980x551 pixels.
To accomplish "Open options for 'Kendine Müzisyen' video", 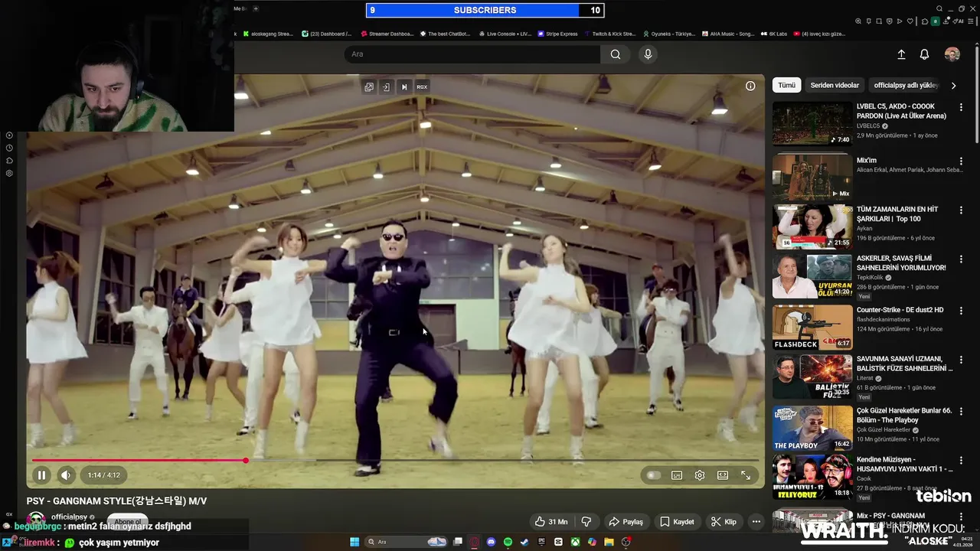I will pos(961,461).
